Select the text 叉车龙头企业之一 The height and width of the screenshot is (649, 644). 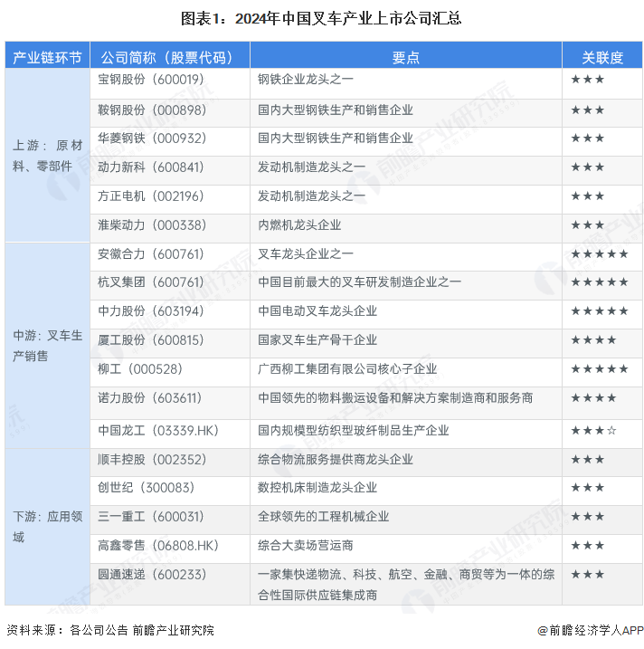click(x=305, y=253)
